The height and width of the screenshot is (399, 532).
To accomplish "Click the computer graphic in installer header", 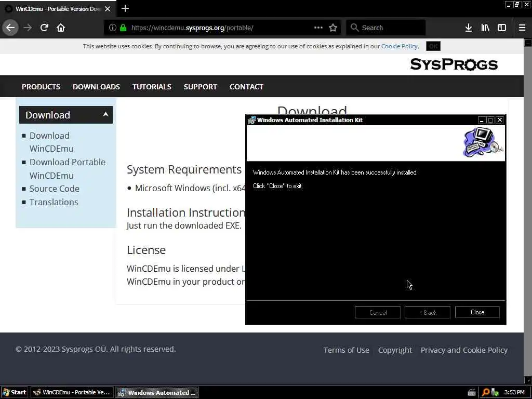I will (x=483, y=142).
